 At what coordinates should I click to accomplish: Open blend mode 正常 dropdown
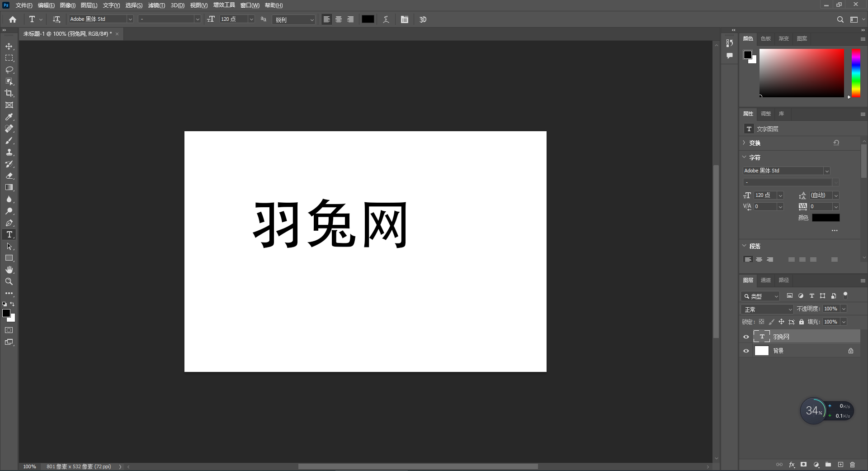[x=767, y=309]
